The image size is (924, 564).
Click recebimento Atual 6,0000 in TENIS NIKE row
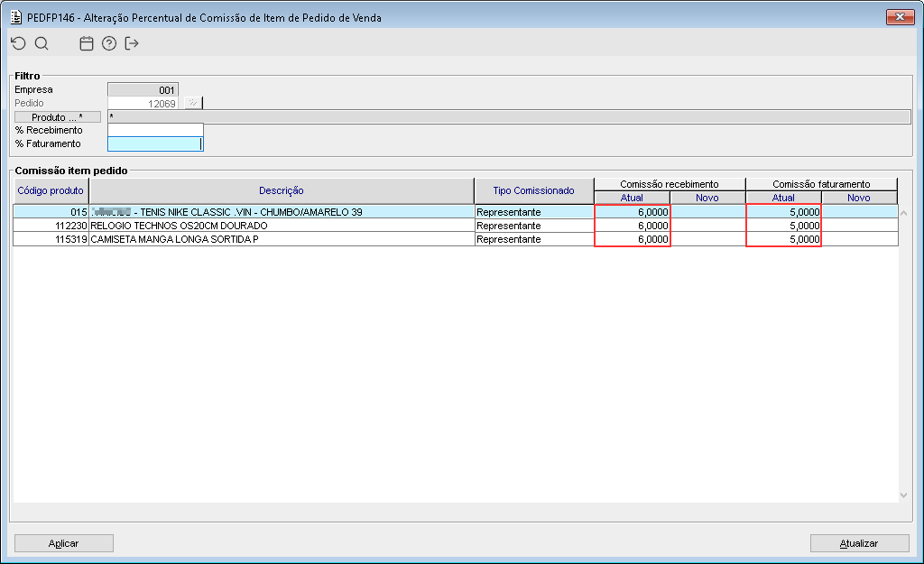(x=633, y=212)
